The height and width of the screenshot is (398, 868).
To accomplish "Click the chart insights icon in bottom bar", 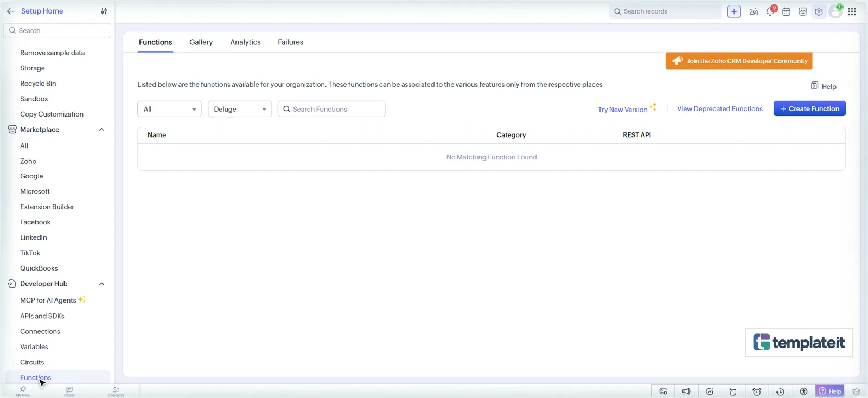I will [x=710, y=391].
